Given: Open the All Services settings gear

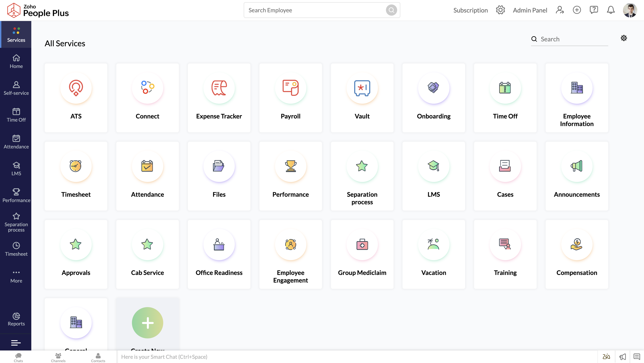Looking at the screenshot, I should 624,38.
